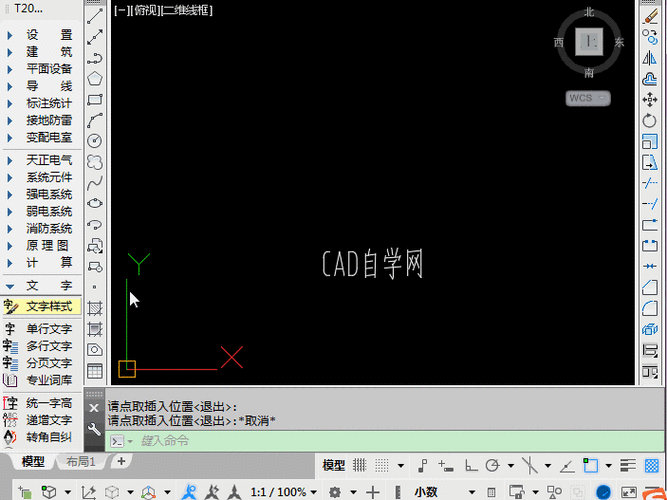
Task: Select the Line draw tool
Action: pyautogui.click(x=95, y=16)
